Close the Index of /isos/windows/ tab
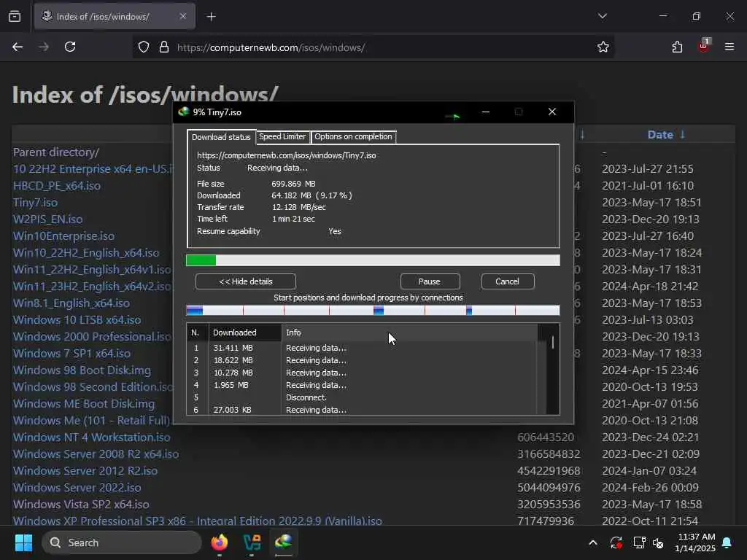Viewport: 747px width, 560px height. coord(183,16)
